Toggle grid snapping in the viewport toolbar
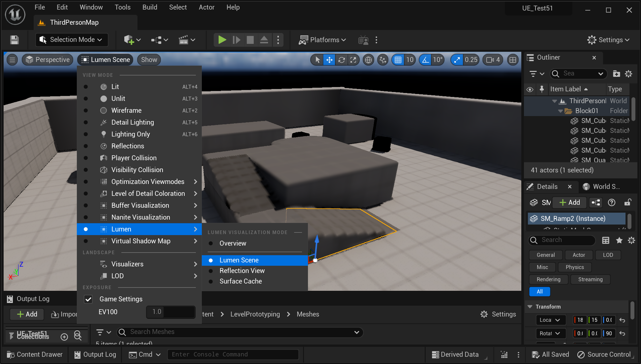This screenshot has height=364, width=641. click(398, 60)
